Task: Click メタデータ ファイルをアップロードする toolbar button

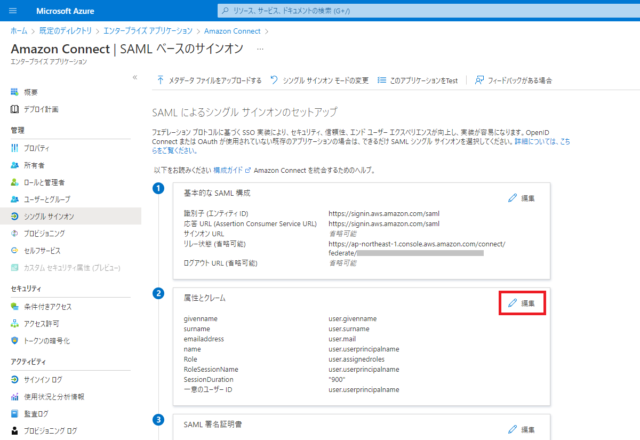Action: [209, 80]
